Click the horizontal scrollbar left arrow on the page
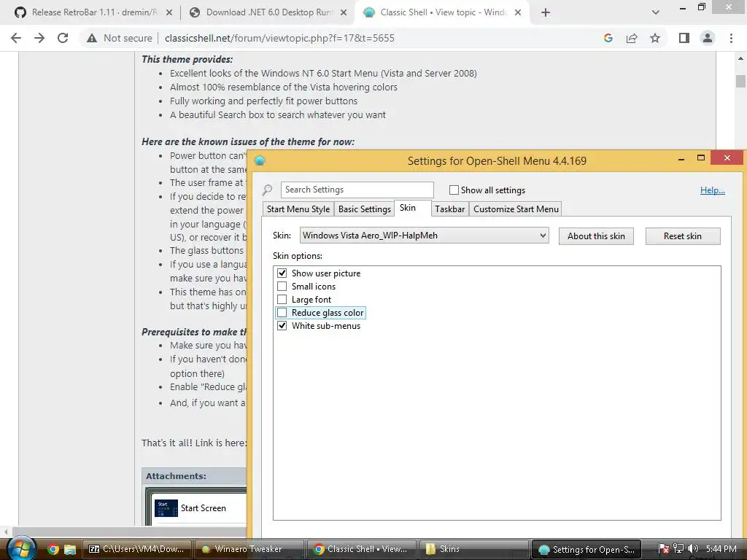747x560 pixels. (6, 532)
